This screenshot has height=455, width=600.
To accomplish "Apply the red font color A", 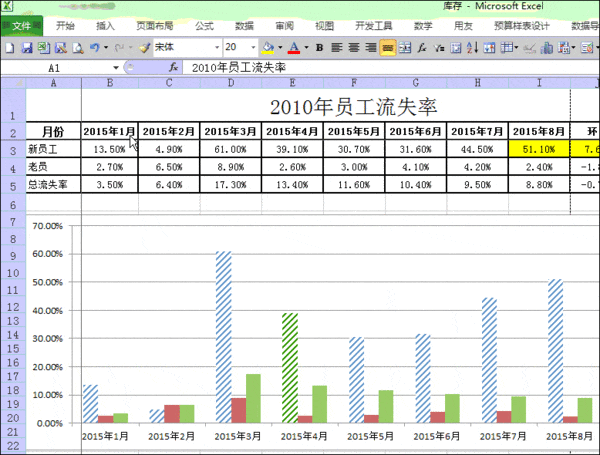I will [x=294, y=48].
